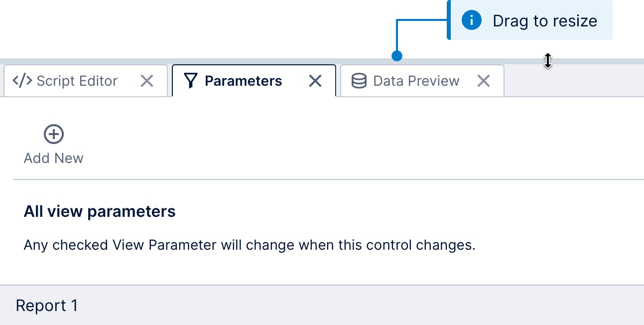Switch to the Script Editor tab
Image resolution: width=644 pixels, height=325 pixels.
coord(77,81)
